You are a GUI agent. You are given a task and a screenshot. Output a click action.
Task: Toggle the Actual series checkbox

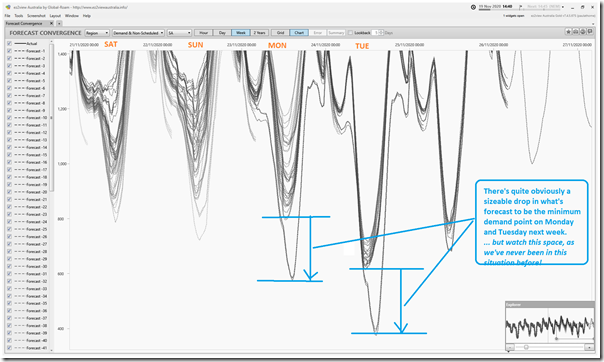9,44
